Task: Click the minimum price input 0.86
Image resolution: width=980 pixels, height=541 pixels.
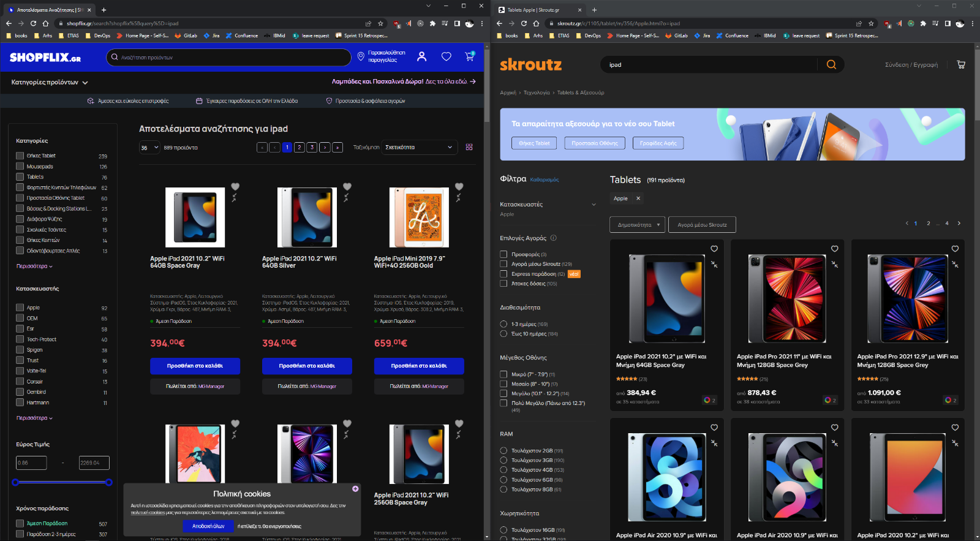Action: (x=31, y=463)
